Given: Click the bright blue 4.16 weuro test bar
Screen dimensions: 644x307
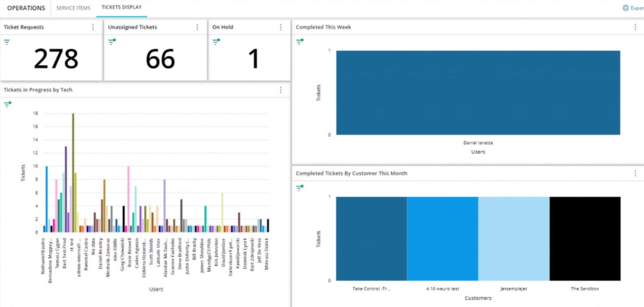Looking at the screenshot, I should pyautogui.click(x=442, y=239).
